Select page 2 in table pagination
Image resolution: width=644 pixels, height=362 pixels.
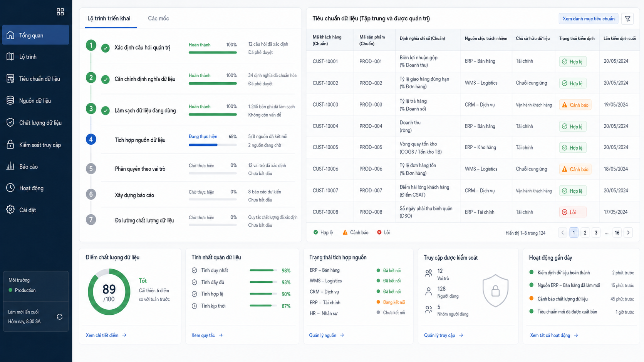585,232
